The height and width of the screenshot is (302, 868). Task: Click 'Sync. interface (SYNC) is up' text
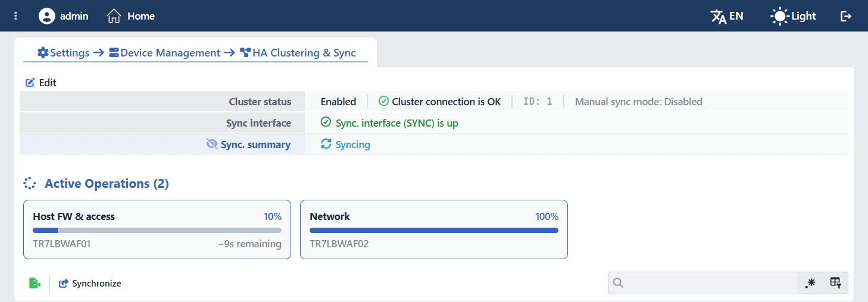tap(397, 123)
